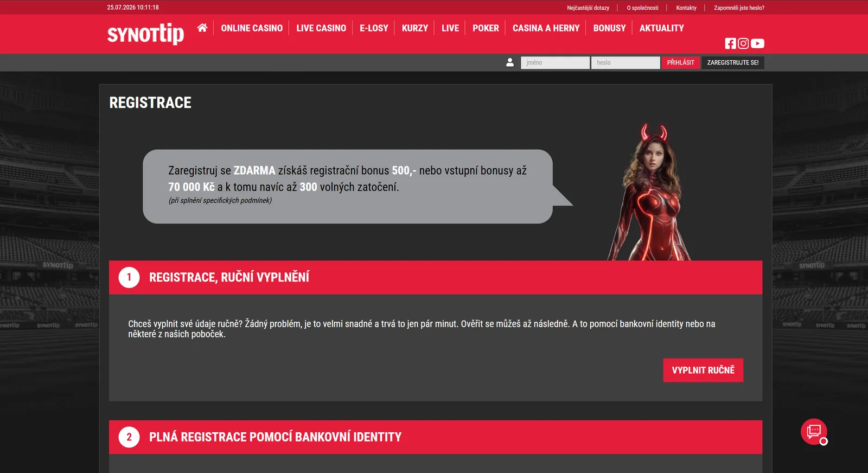Click the SYNOTtip logo
Image resolution: width=868 pixels, height=473 pixels.
[x=145, y=34]
